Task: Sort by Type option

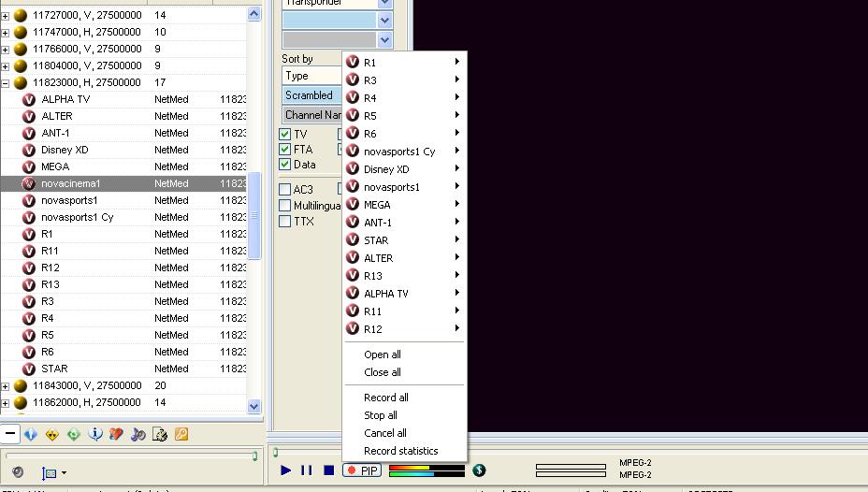Action: 312,76
